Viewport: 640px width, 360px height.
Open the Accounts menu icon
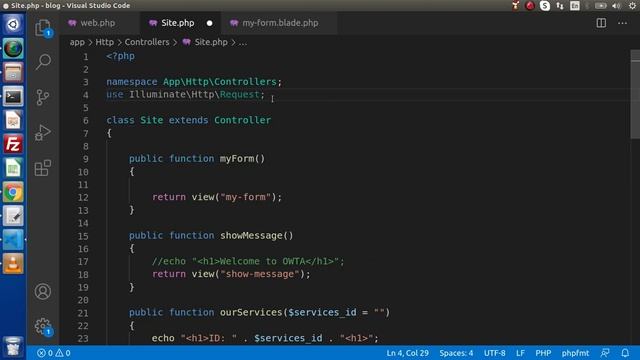coord(43,291)
